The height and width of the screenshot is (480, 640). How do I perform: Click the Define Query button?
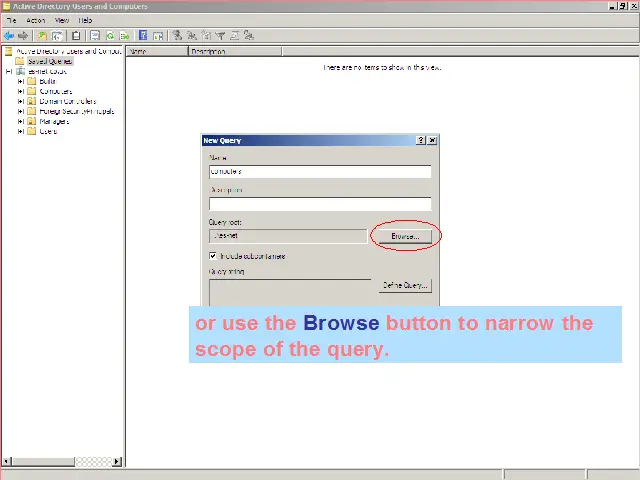pos(405,285)
